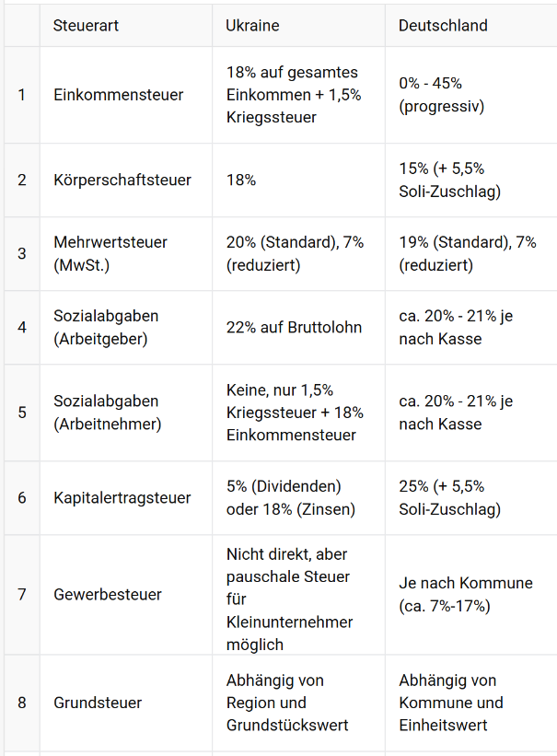Select the Steuerart column header
This screenshot has height=756, width=557.
pos(87,26)
